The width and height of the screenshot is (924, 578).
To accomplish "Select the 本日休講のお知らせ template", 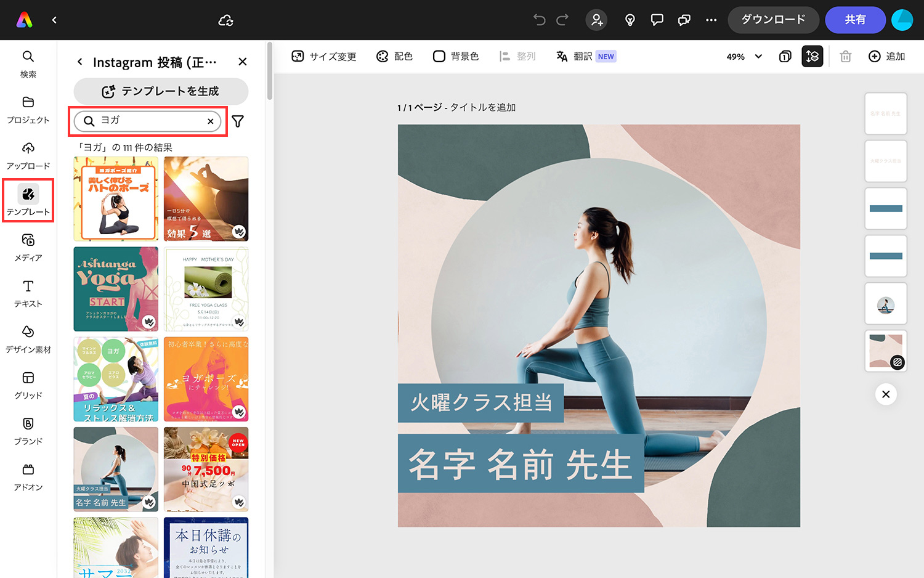I will [x=206, y=548].
